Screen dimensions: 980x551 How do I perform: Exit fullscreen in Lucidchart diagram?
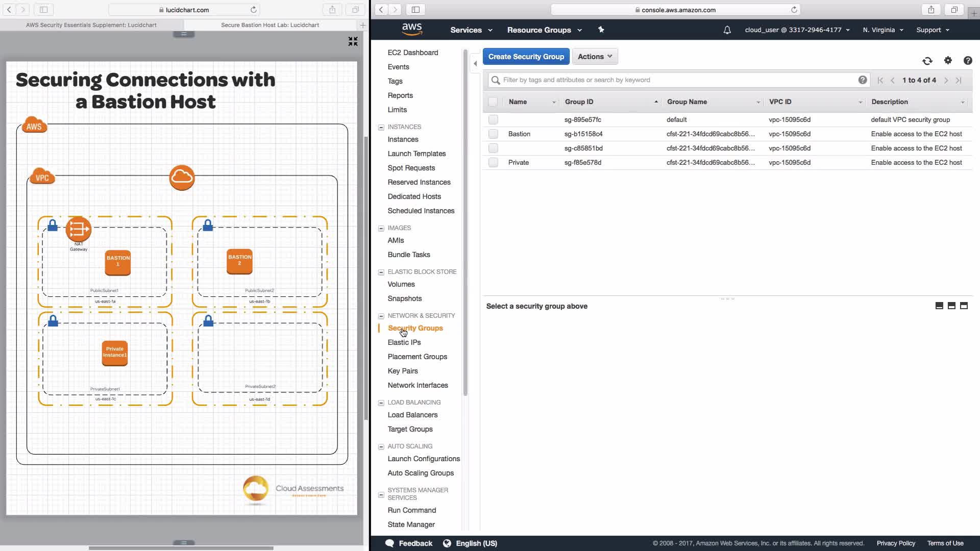353,41
